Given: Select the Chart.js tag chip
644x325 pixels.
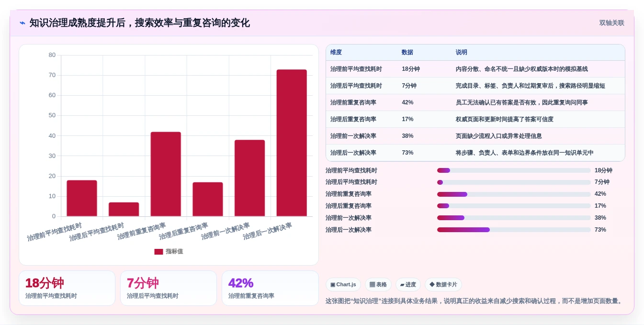Looking at the screenshot, I should pyautogui.click(x=343, y=284).
